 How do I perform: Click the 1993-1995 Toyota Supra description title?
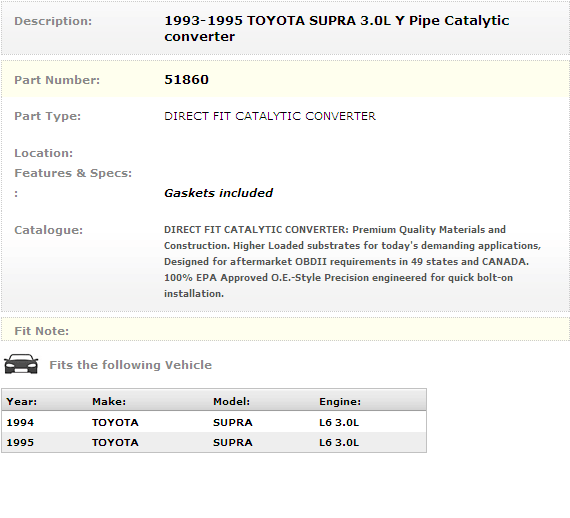pyautogui.click(x=337, y=28)
